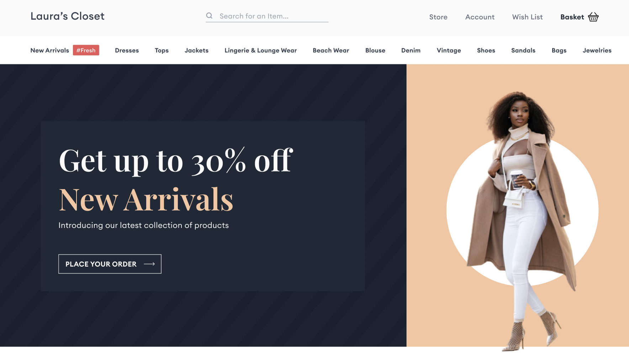Click the #Fresh badge
This screenshot has width=629, height=364.
click(x=86, y=50)
